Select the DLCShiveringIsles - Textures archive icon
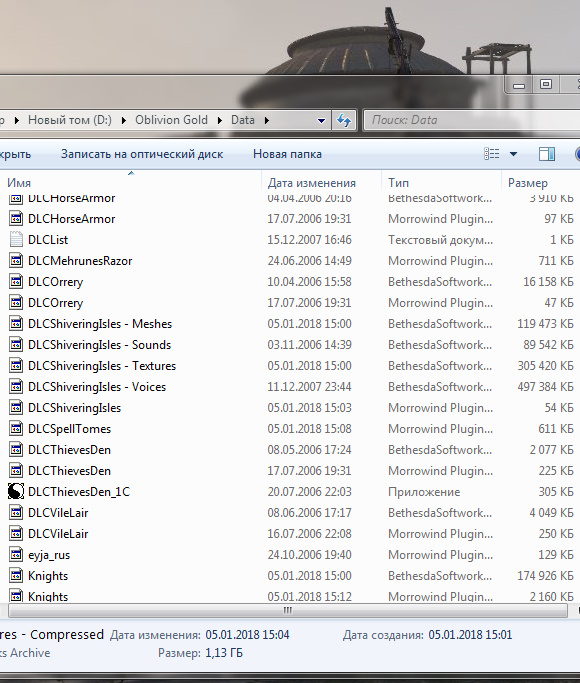The width and height of the screenshot is (580, 683). point(16,365)
